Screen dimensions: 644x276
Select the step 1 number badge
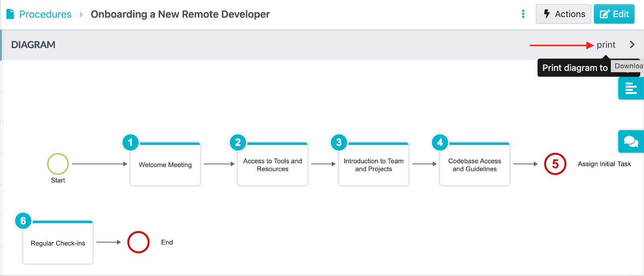(130, 142)
